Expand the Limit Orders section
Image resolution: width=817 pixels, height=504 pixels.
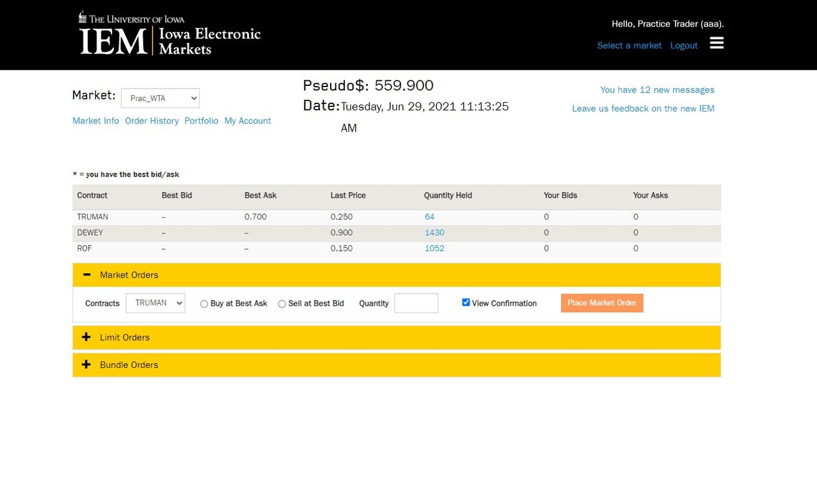click(x=86, y=337)
